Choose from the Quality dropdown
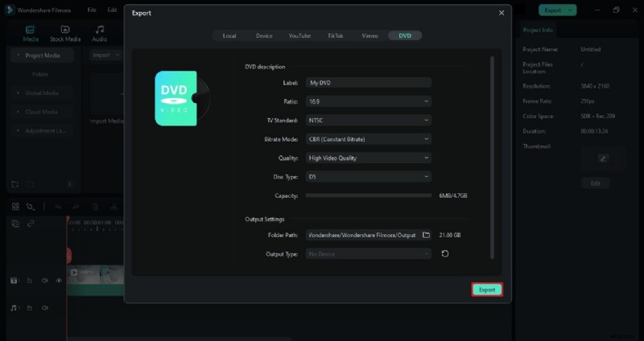This screenshot has width=644, height=341. tap(369, 158)
